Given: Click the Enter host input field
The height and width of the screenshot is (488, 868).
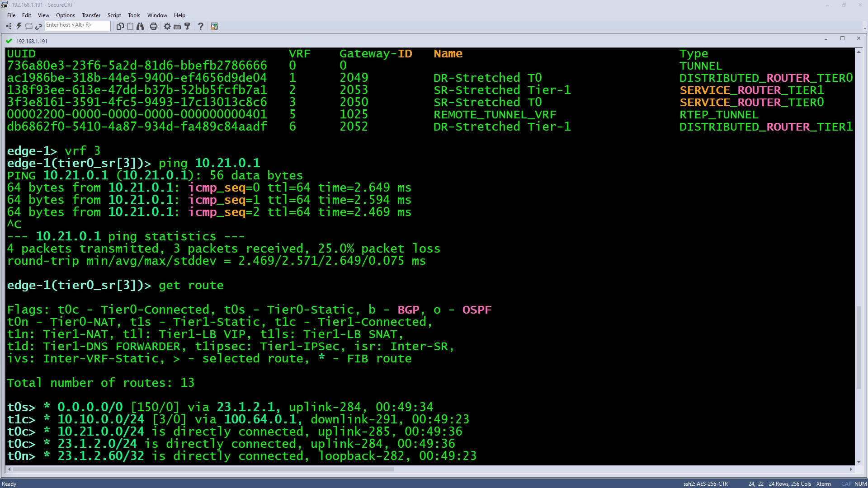Looking at the screenshot, I should (x=77, y=26).
